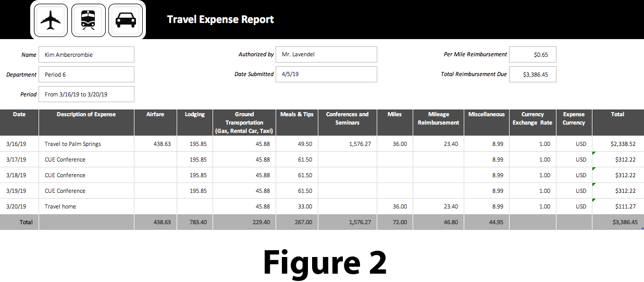The image size is (644, 282).
Task: Select the $2,338.52 row total cell
Action: point(617,144)
